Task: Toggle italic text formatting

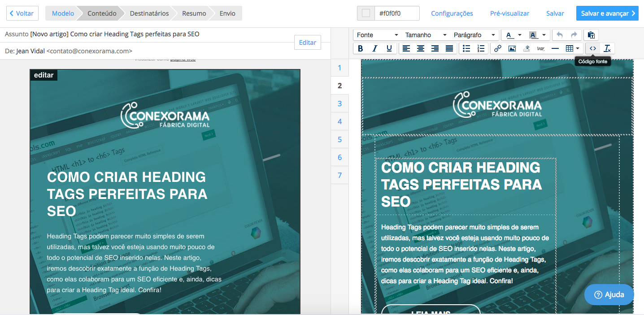Action: (x=375, y=48)
